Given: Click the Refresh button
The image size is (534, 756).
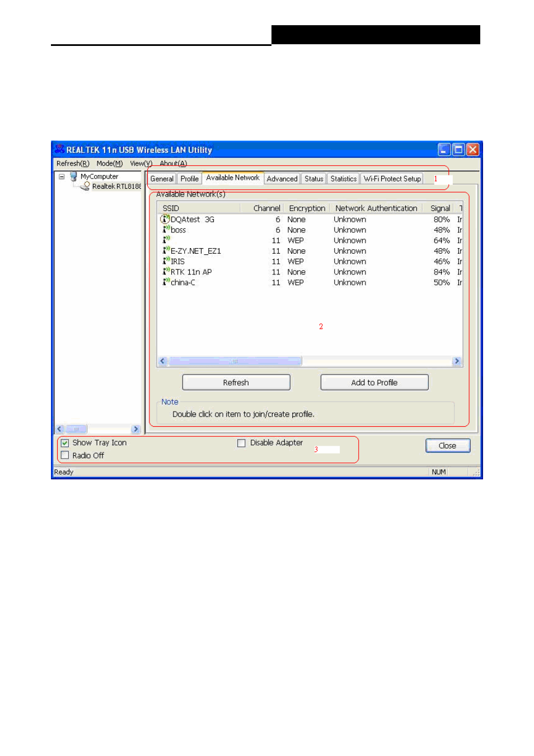Looking at the screenshot, I should [236, 382].
